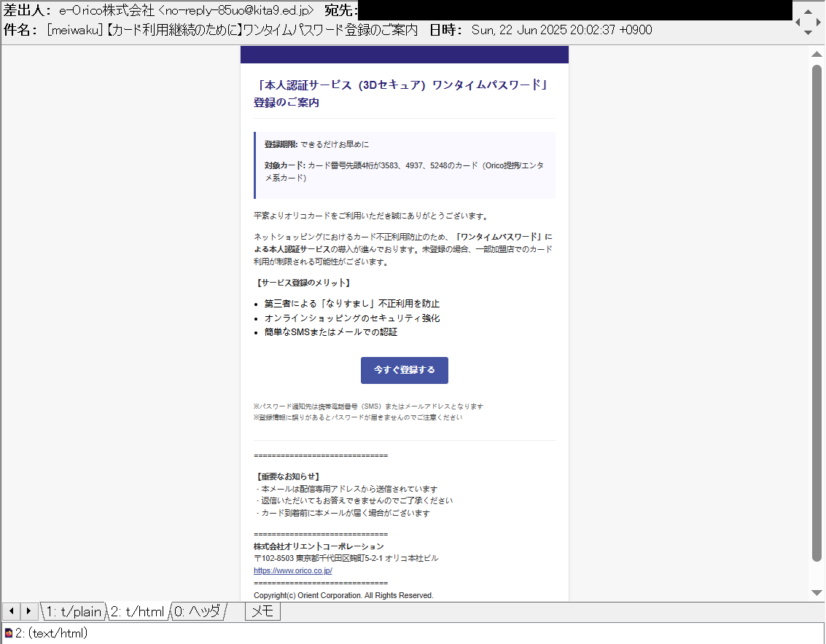Click the Copyright(c) Orient Corporation line

(x=343, y=596)
